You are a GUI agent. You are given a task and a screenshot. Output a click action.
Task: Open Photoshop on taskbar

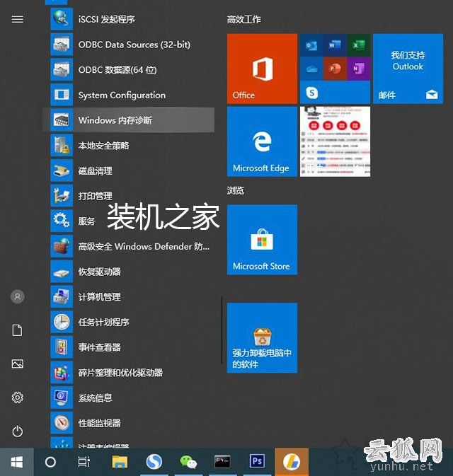tap(257, 462)
